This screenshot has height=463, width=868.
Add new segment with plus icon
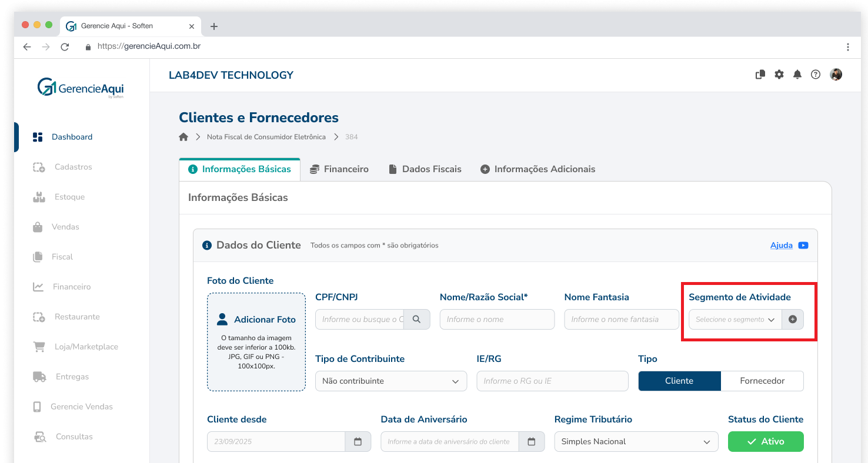tap(793, 320)
